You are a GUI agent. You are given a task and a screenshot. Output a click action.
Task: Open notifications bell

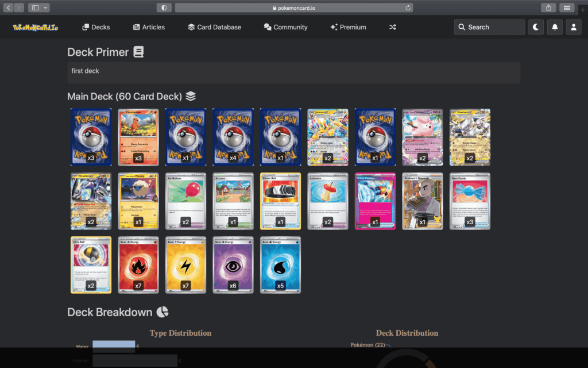point(555,27)
